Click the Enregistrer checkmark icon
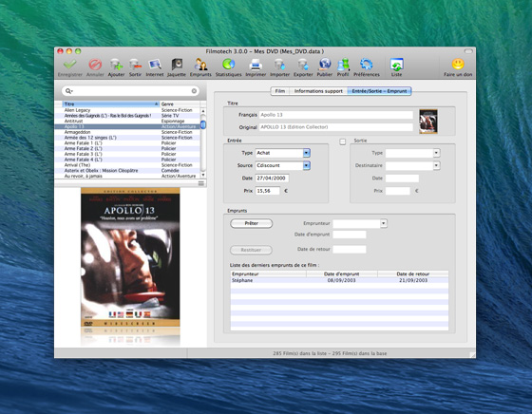532x414 pixels. [70, 64]
